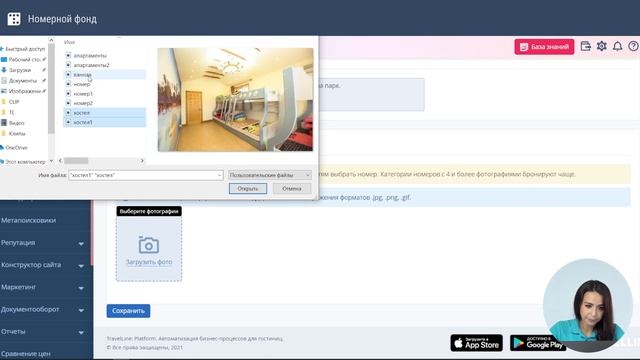The height and width of the screenshot is (360, 640).
Task: Open Документы folder in navigation pane
Action: [22, 81]
